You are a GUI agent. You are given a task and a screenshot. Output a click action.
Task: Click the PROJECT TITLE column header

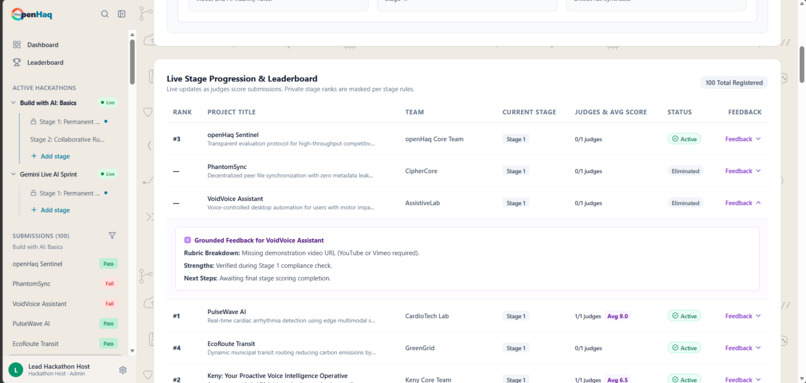pyautogui.click(x=231, y=112)
